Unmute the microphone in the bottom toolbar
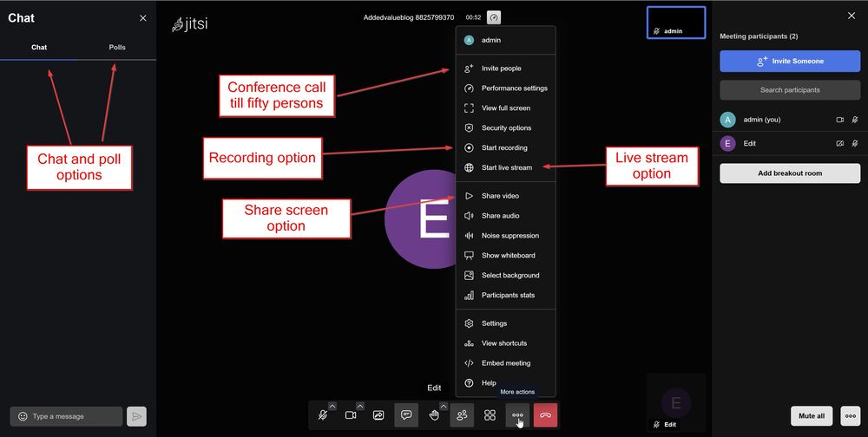 point(322,415)
